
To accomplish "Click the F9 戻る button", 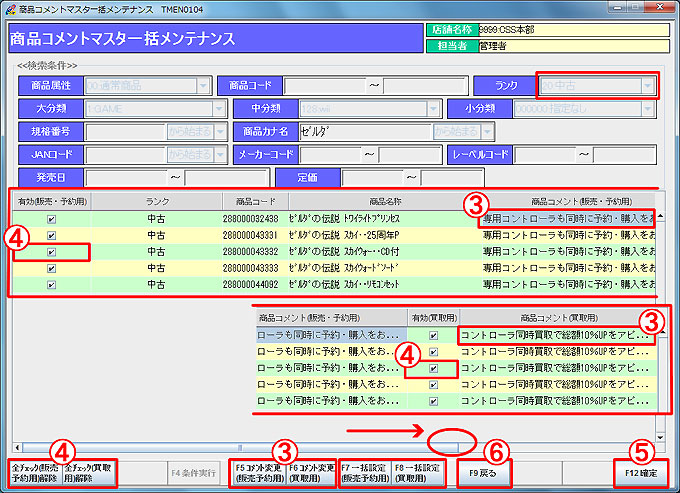I will click(483, 470).
